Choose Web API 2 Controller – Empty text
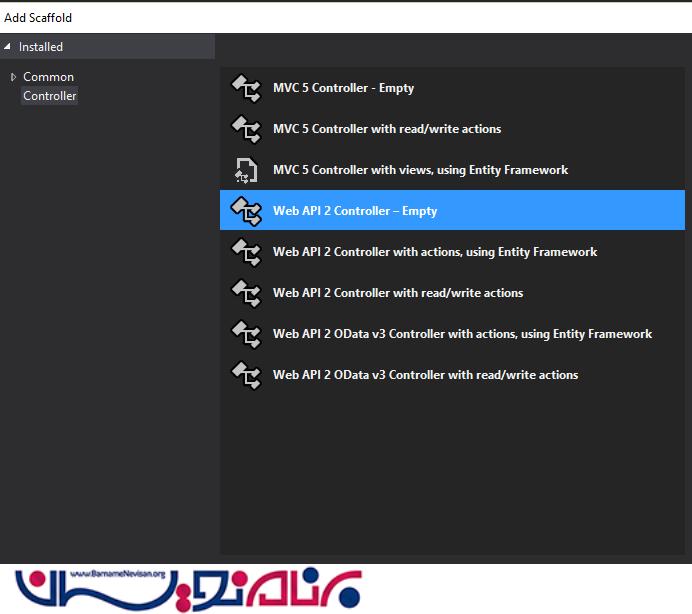 (355, 211)
